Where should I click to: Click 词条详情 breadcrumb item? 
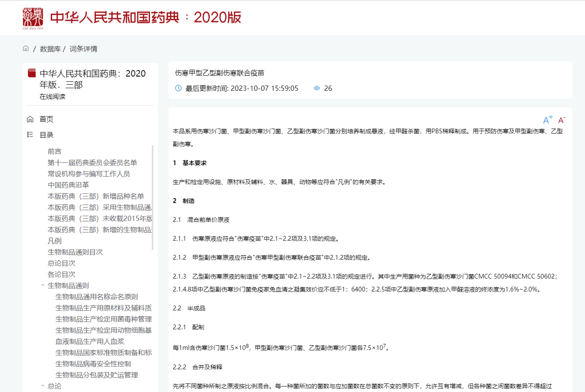click(83, 49)
